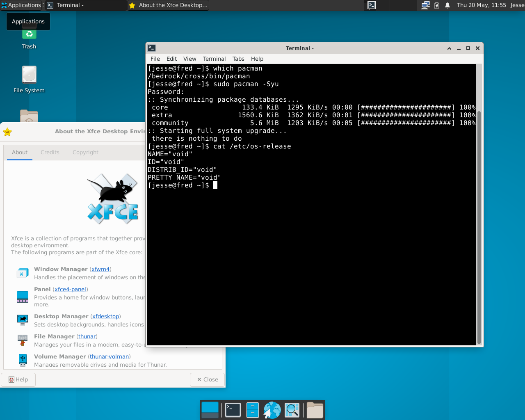This screenshot has width=525, height=420.
Task: Launch the Web Browser globe dock icon
Action: (272, 410)
